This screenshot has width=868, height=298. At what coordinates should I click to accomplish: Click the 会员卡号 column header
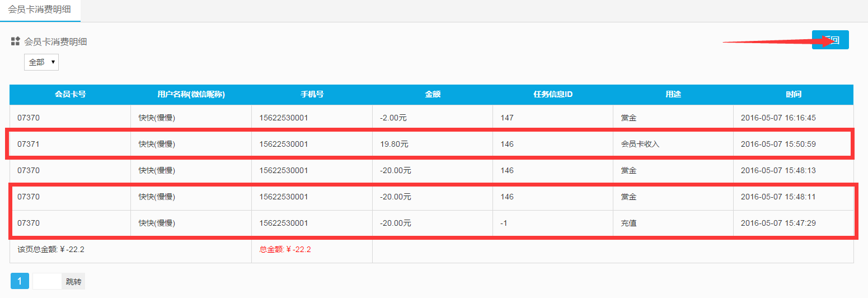pyautogui.click(x=70, y=94)
